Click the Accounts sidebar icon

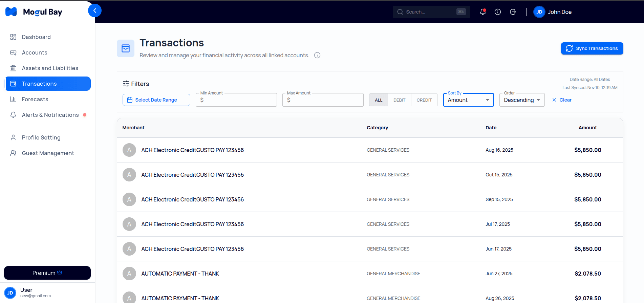(13, 52)
